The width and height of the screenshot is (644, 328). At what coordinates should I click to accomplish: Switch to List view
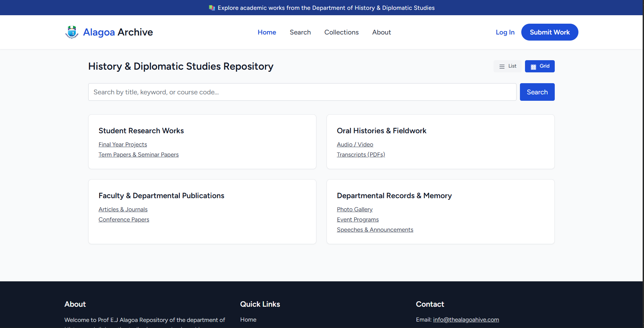point(507,66)
